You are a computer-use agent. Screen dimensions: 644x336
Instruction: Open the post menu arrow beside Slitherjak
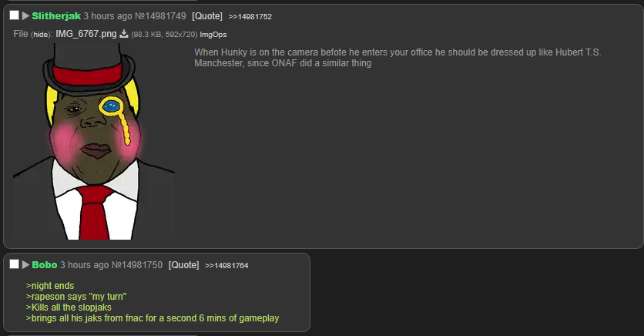(25, 16)
